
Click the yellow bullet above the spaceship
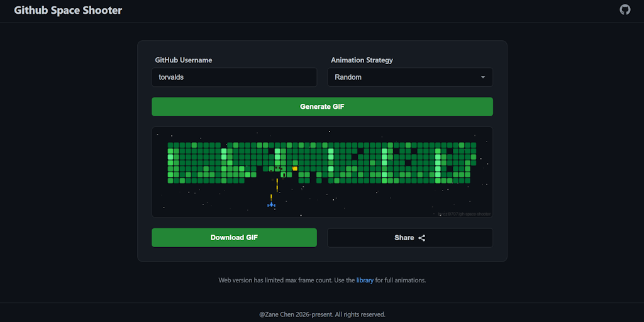point(277,184)
